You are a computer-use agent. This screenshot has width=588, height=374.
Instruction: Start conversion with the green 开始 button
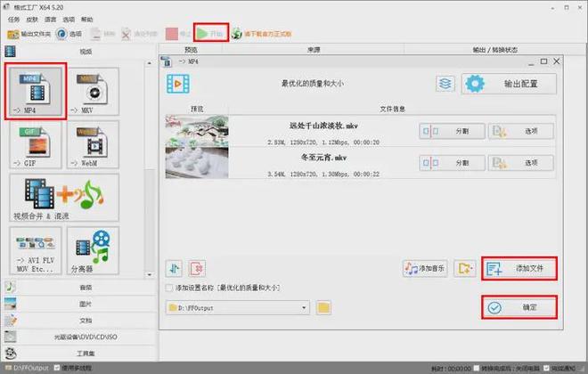tap(211, 34)
